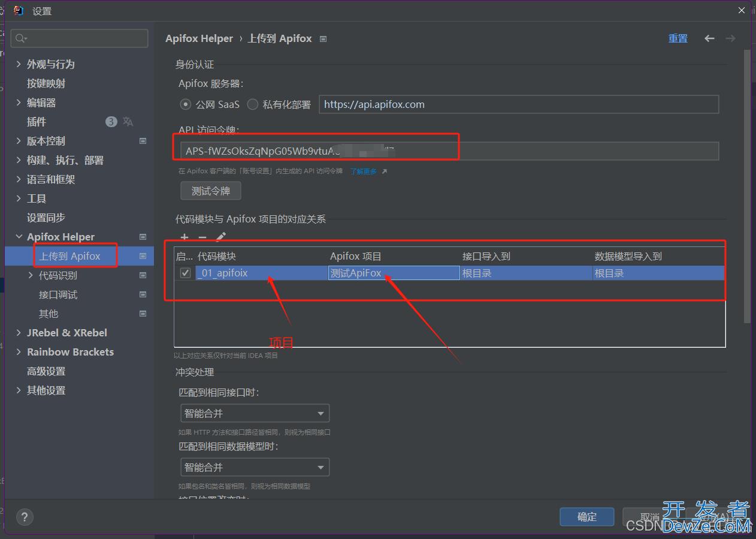Select 上传到 Apifox in the settings tree
The image size is (756, 539).
69,256
